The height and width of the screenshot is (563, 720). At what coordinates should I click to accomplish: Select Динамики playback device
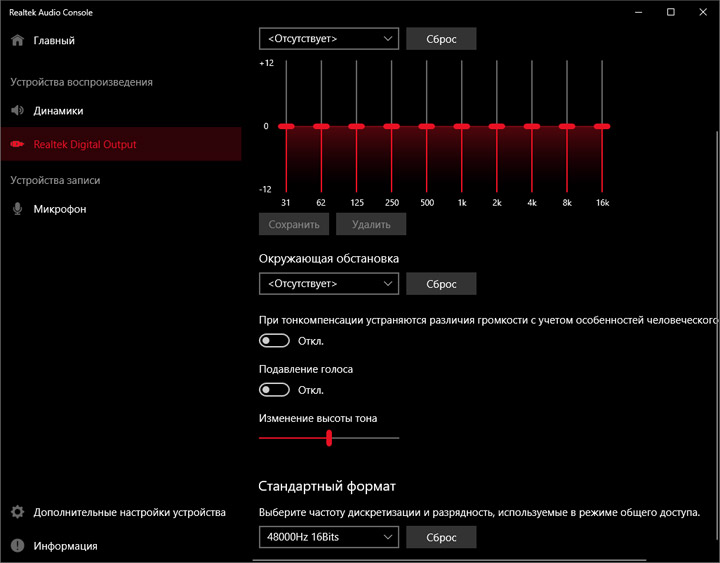click(x=121, y=111)
